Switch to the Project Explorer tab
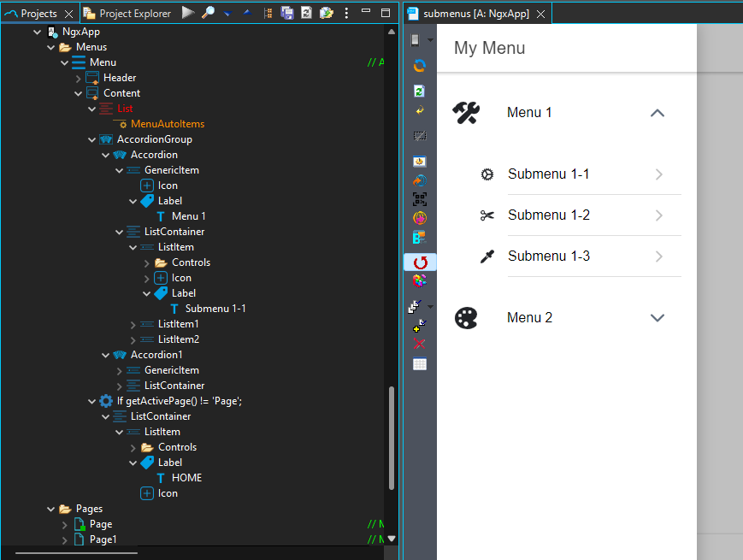Screen dimensions: 743x560 tap(127, 13)
